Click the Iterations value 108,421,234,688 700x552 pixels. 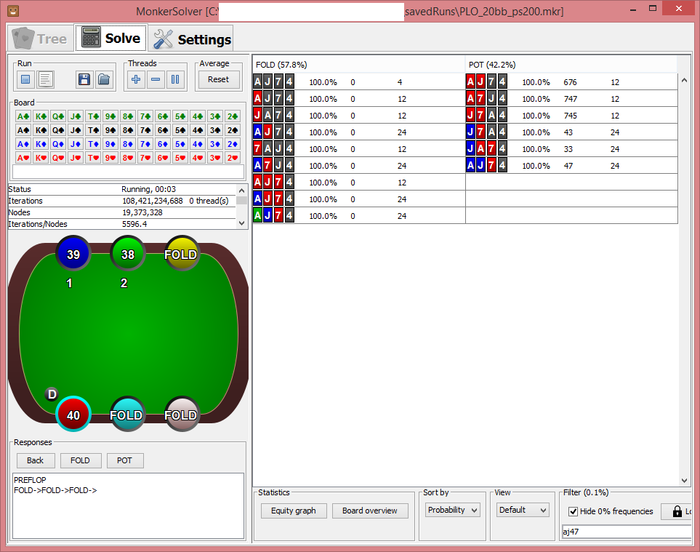coord(153,201)
